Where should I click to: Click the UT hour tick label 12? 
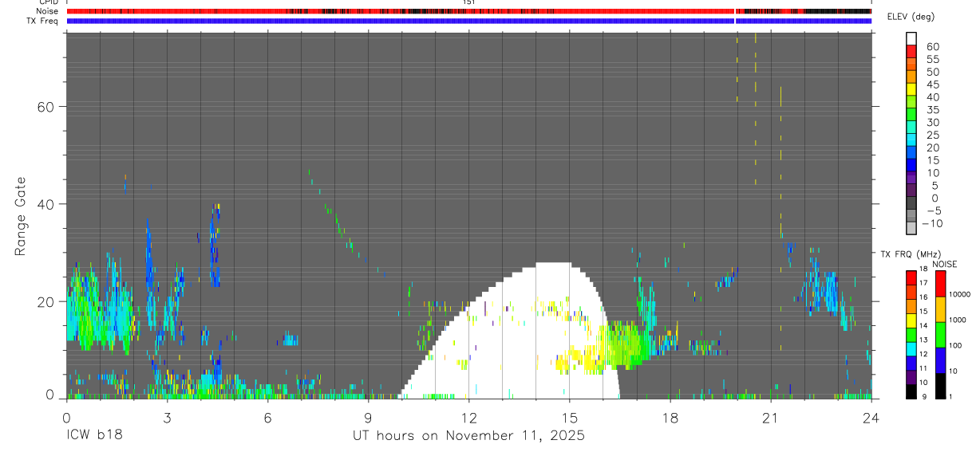(x=468, y=417)
